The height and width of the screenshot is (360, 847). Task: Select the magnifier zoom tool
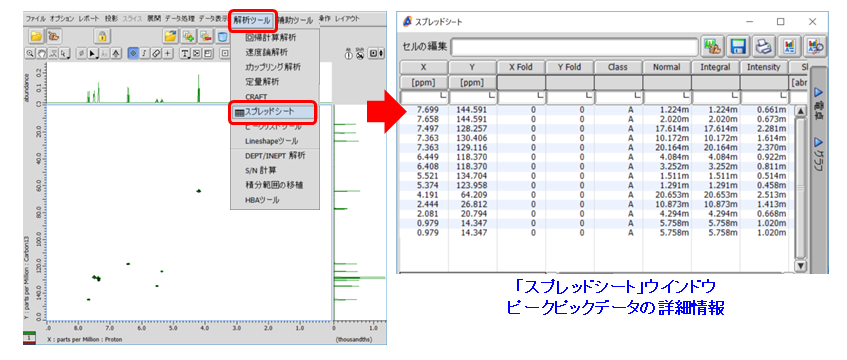(30, 53)
